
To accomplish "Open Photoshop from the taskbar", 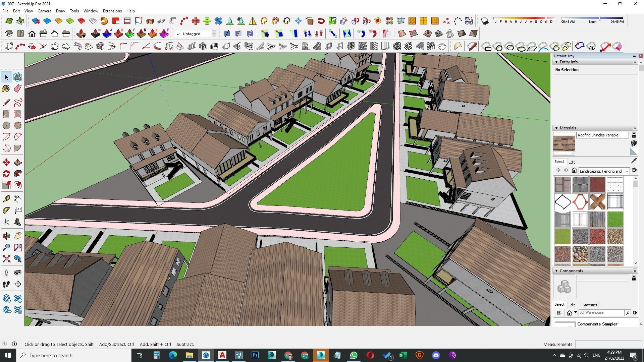I will (x=255, y=355).
